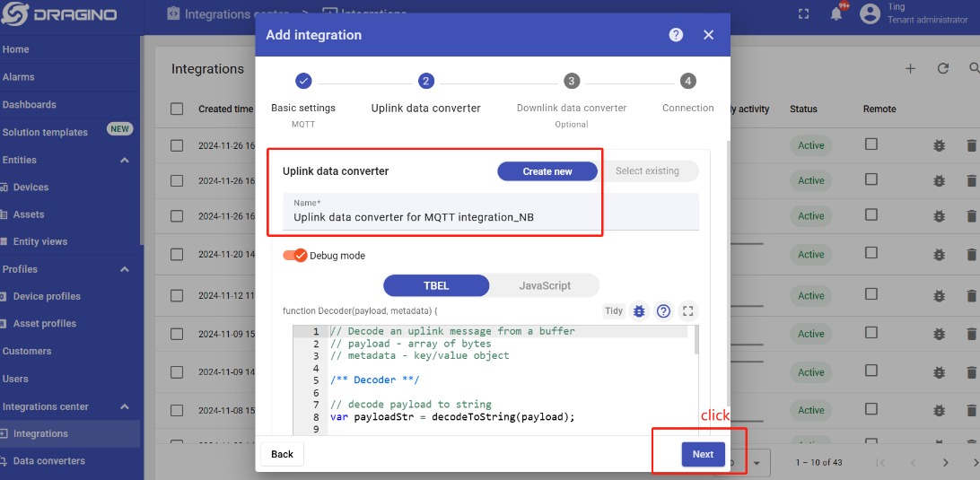Check the 2024-11-20 row checkbox
The height and width of the screenshot is (480, 980).
click(177, 255)
